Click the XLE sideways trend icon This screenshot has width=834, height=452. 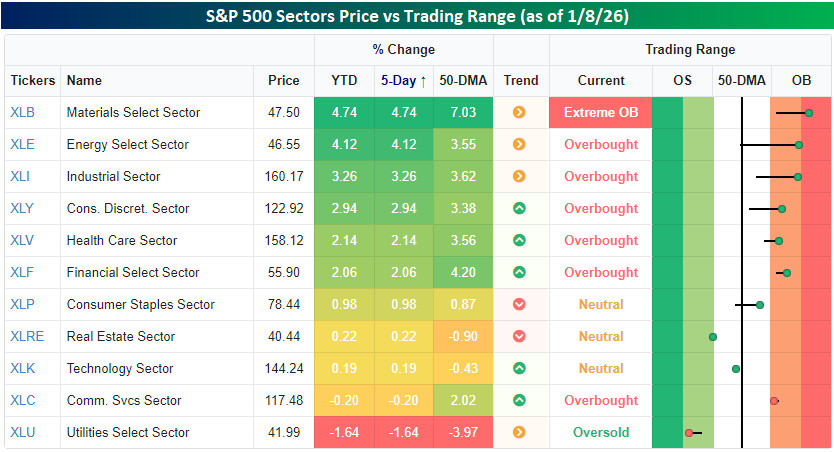519,145
